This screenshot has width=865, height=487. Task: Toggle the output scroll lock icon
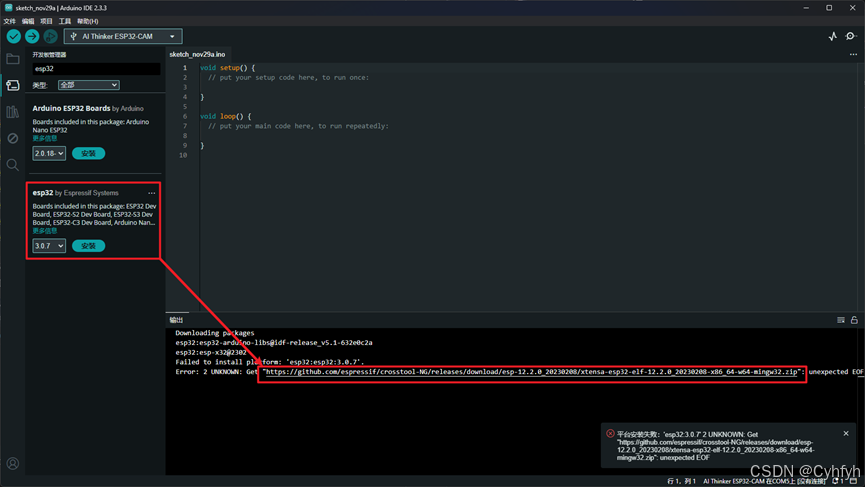pyautogui.click(x=854, y=320)
